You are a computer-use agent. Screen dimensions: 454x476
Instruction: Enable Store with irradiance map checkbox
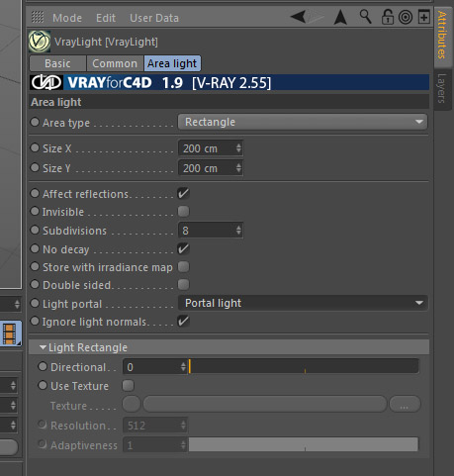(x=183, y=266)
